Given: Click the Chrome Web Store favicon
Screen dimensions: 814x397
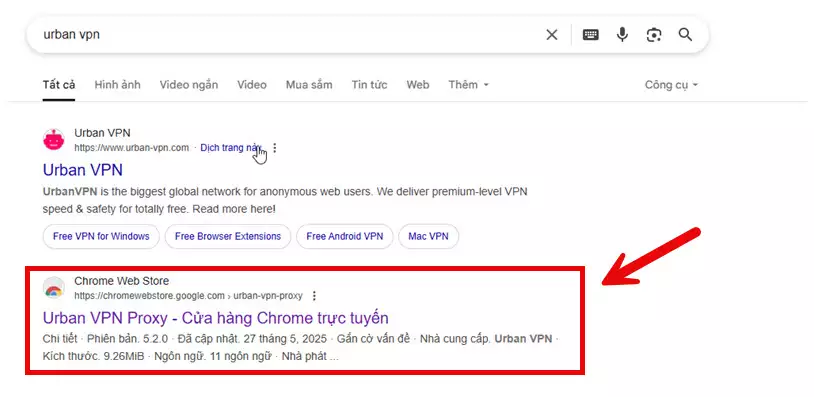Looking at the screenshot, I should click(x=53, y=288).
